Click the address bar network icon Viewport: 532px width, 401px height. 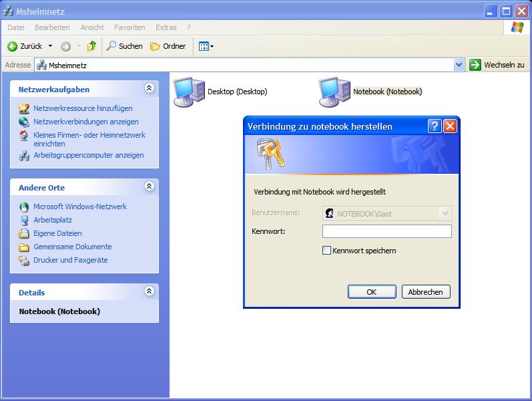click(x=41, y=65)
